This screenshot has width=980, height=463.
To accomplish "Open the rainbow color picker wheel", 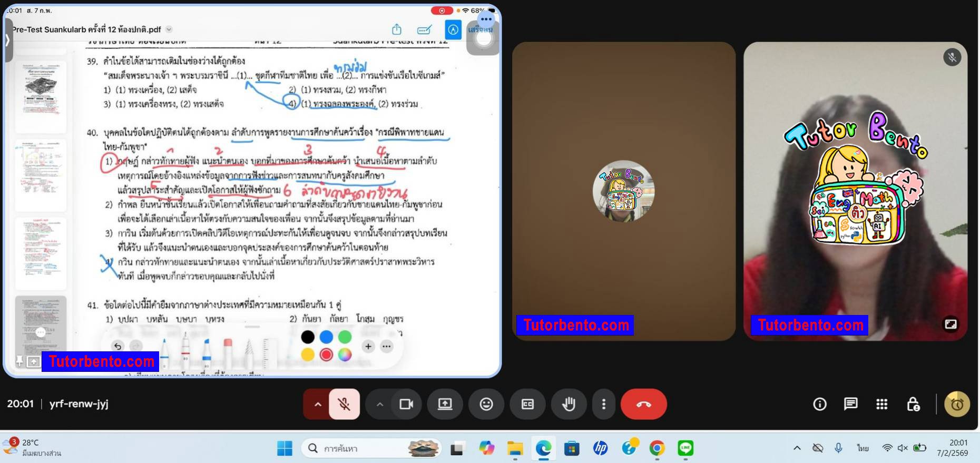I will click(345, 354).
